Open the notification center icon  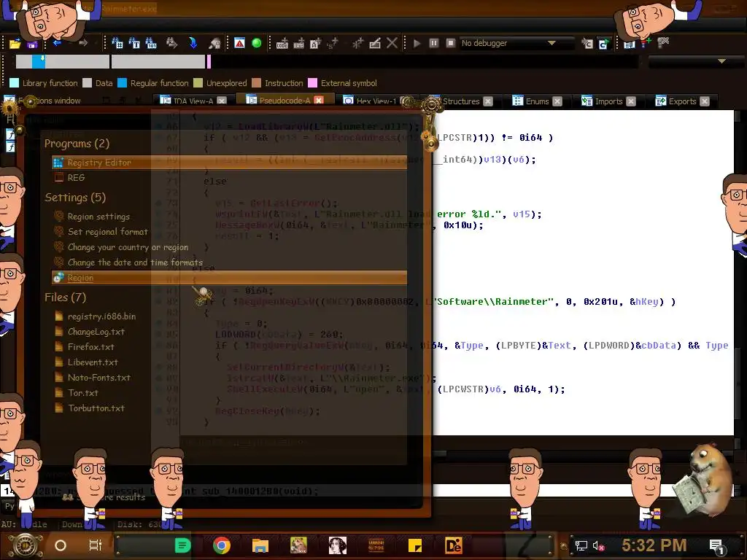(x=716, y=545)
